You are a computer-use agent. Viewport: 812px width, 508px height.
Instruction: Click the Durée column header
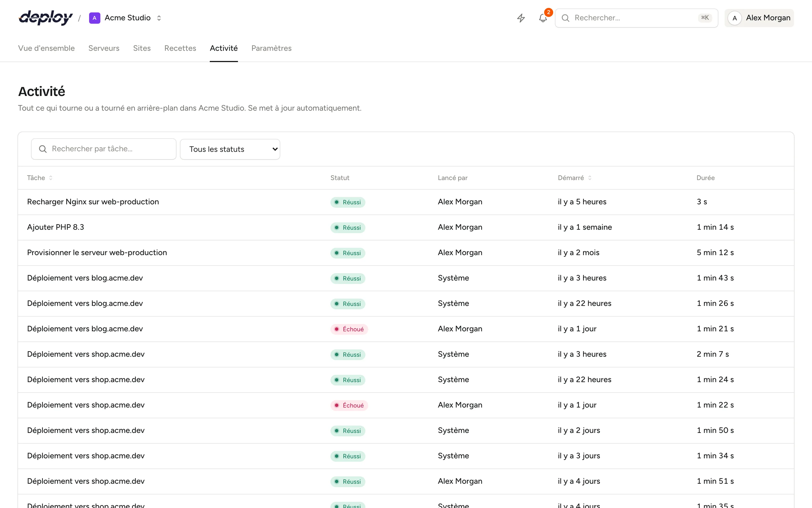(705, 178)
